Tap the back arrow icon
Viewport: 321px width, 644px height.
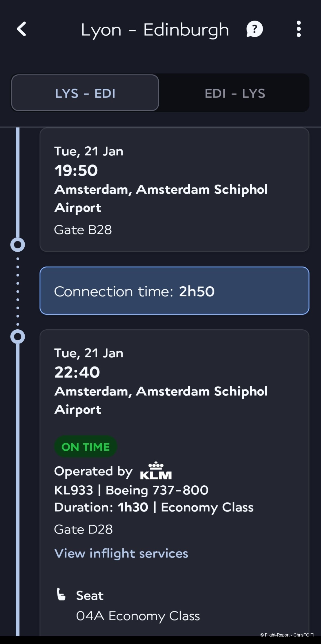click(x=21, y=29)
